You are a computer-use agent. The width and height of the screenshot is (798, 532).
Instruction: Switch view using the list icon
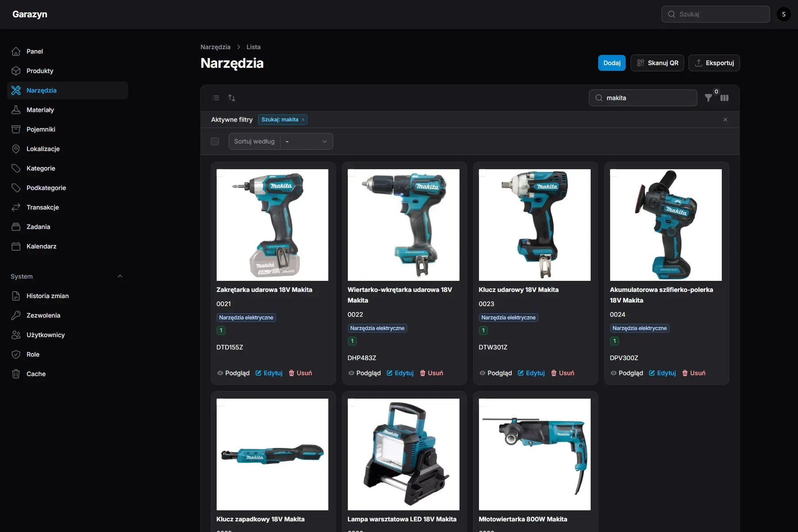pyautogui.click(x=216, y=97)
